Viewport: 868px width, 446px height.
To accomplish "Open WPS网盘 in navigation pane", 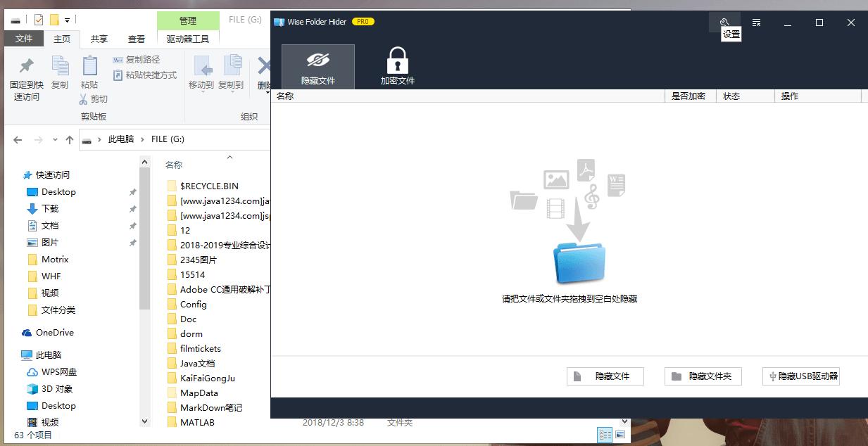I will (59, 371).
